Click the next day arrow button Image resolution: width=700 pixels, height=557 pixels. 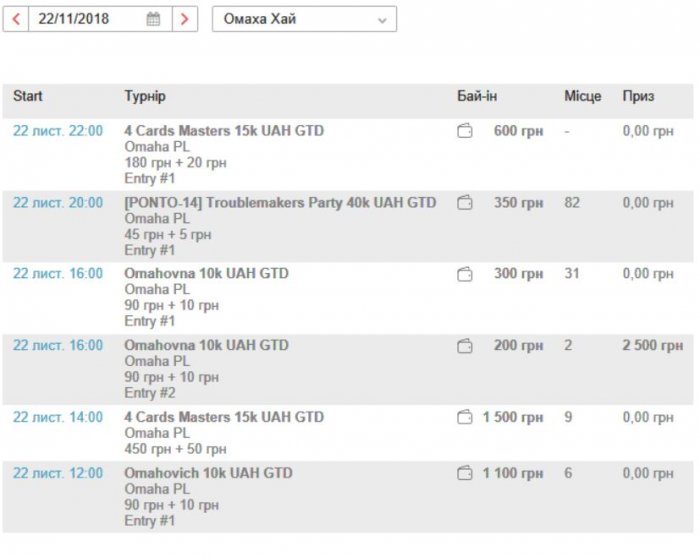coord(185,19)
